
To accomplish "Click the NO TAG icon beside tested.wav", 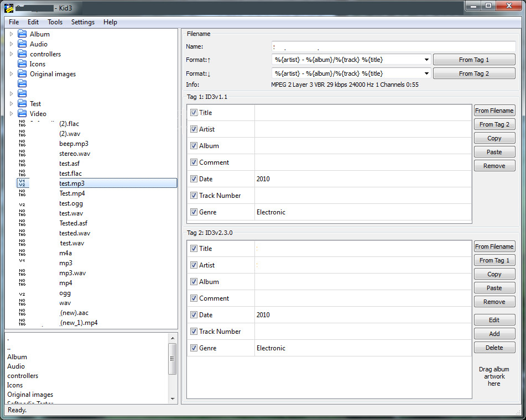I will [x=22, y=233].
